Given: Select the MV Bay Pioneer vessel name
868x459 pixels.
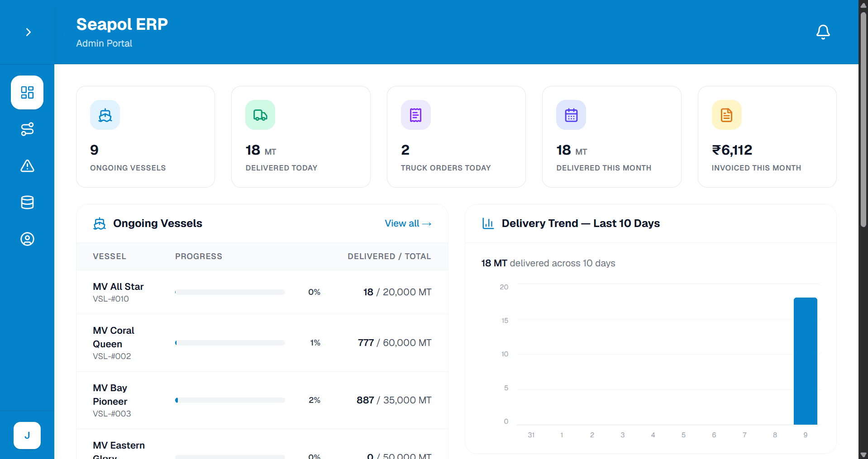Looking at the screenshot, I should tap(110, 395).
